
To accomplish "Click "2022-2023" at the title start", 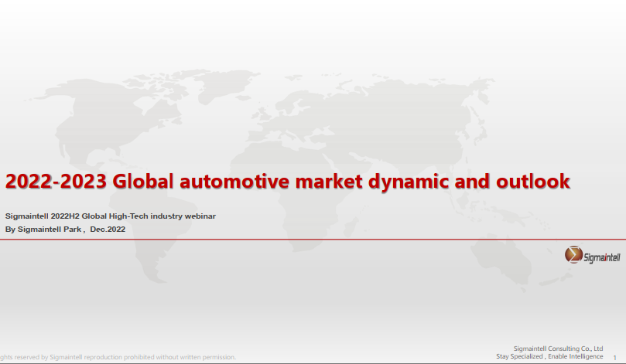I will 56,182.
